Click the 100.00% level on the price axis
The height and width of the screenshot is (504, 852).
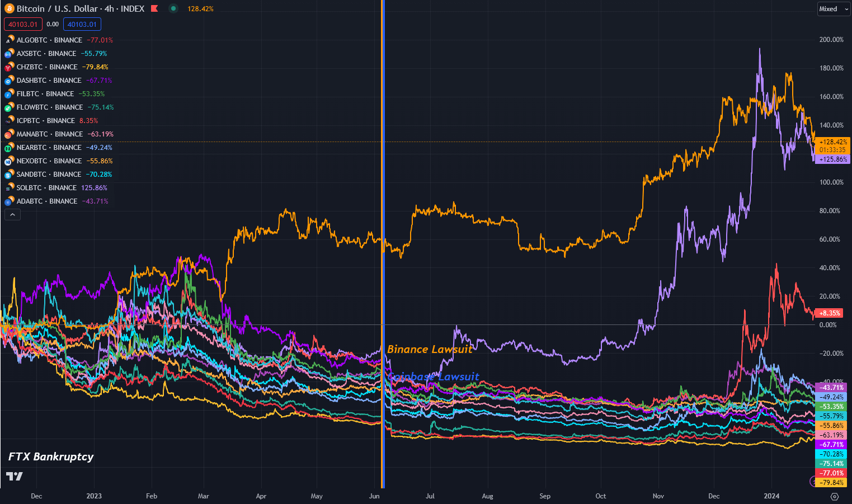831,182
